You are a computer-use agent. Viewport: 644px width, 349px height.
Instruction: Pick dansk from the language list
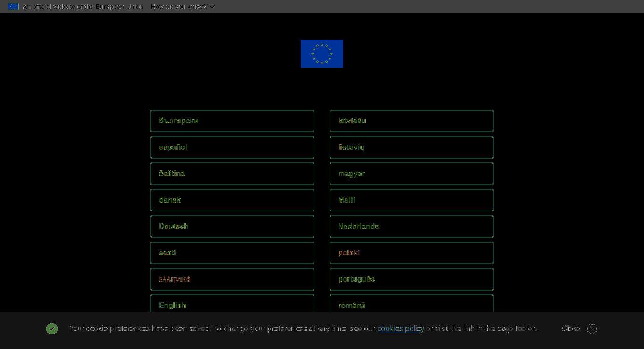pos(232,200)
